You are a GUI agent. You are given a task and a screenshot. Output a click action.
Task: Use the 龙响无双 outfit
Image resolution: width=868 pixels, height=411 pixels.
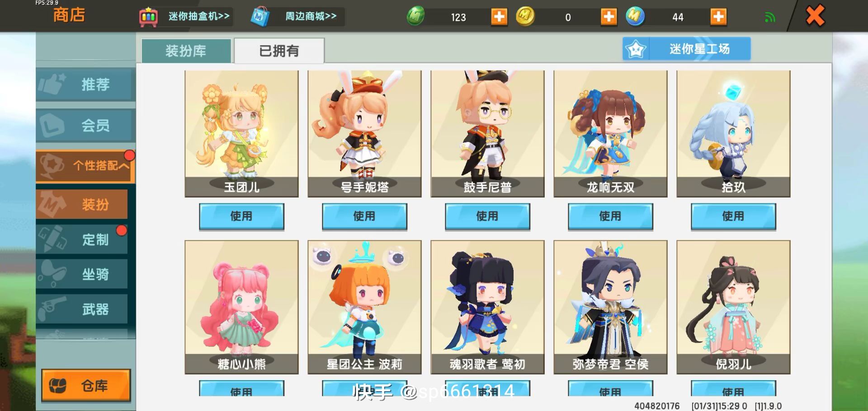click(x=610, y=216)
